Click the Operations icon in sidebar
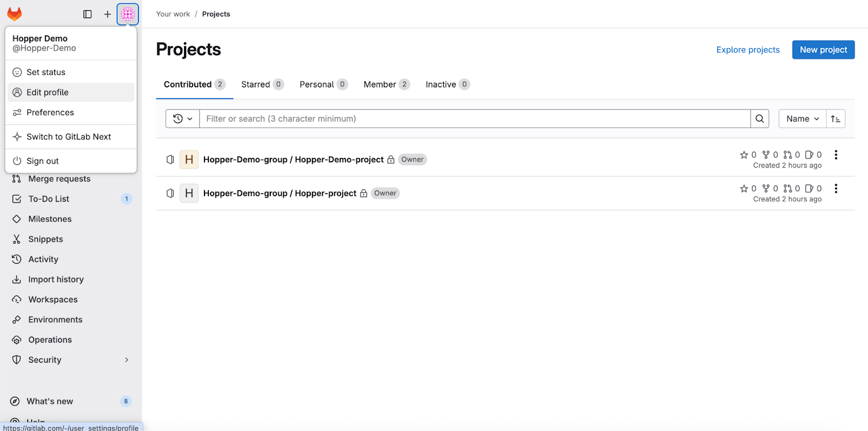Screen dimensions: 868x431 tap(17, 339)
